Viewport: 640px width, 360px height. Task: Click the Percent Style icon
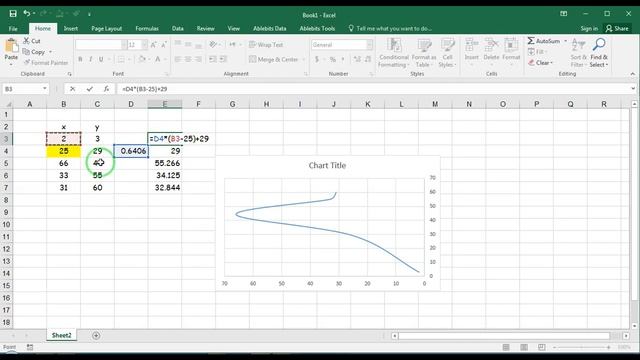333,59
